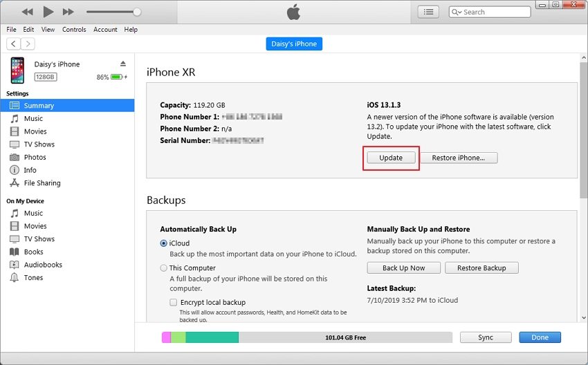Viewport: 588px width, 365px height.
Task: Click the battery charge icon
Action: pos(117,77)
